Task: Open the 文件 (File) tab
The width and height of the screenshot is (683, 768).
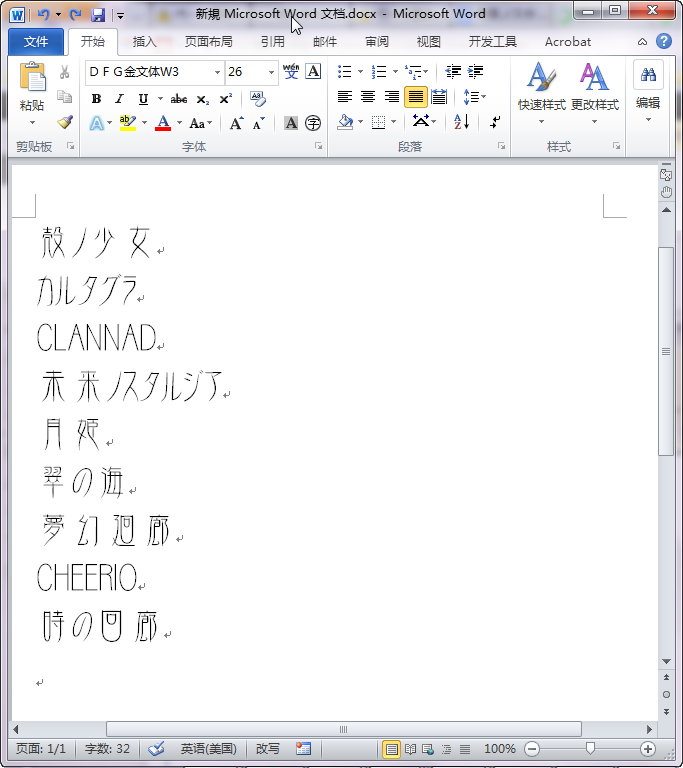Action: coord(36,42)
